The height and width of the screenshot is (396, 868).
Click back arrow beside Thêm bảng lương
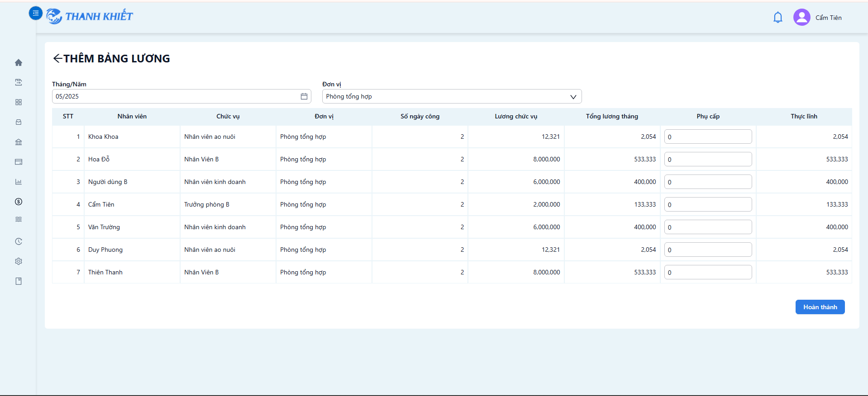pyautogui.click(x=57, y=58)
